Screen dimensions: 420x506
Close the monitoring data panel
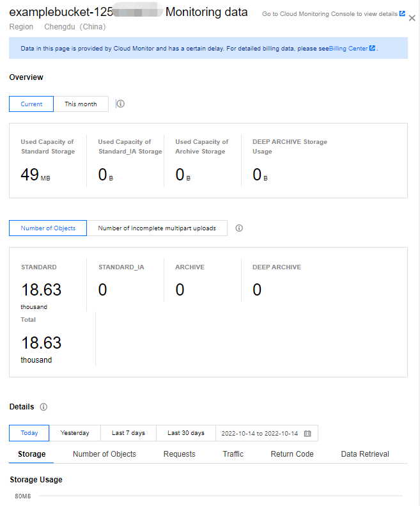[x=412, y=19]
